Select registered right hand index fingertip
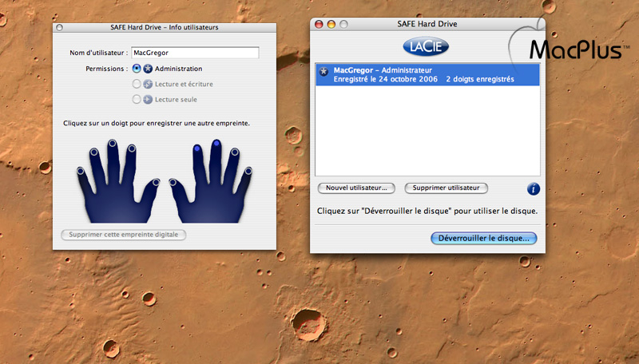Image resolution: width=639 pixels, height=364 pixels. [x=197, y=148]
